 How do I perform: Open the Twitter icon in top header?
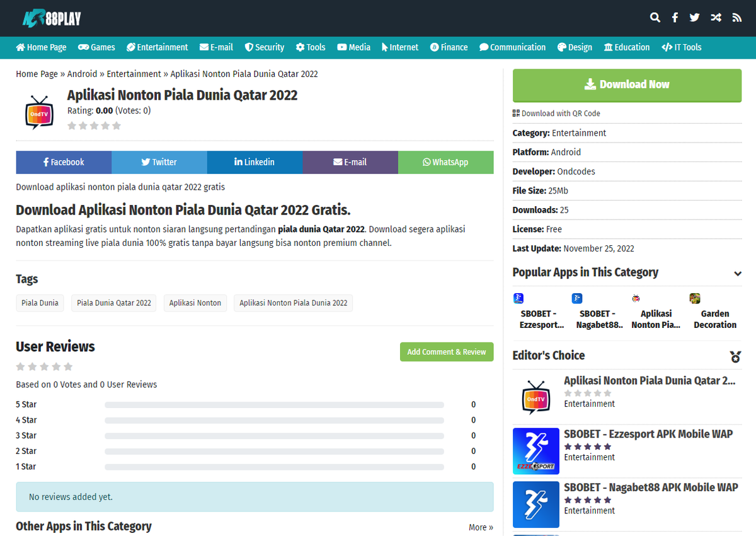(x=694, y=18)
